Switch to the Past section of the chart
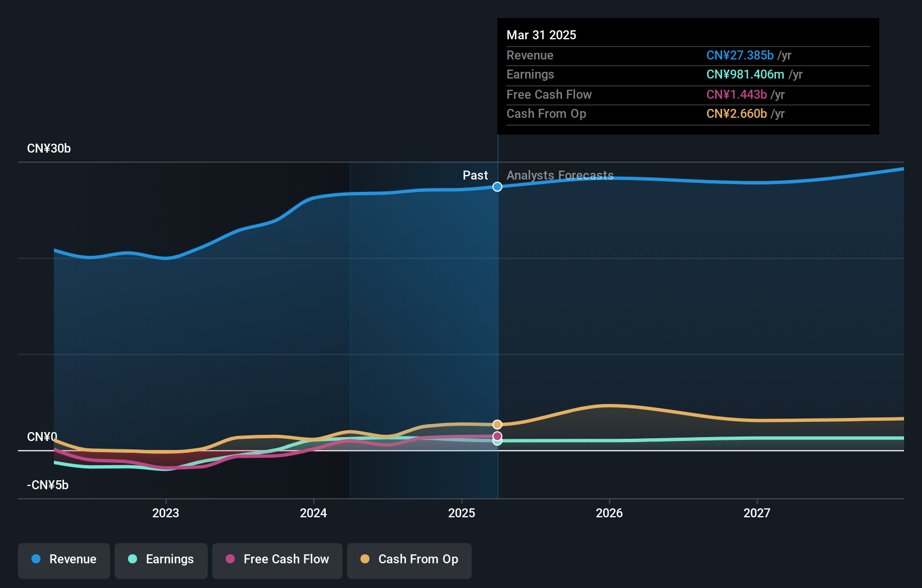 [x=476, y=175]
